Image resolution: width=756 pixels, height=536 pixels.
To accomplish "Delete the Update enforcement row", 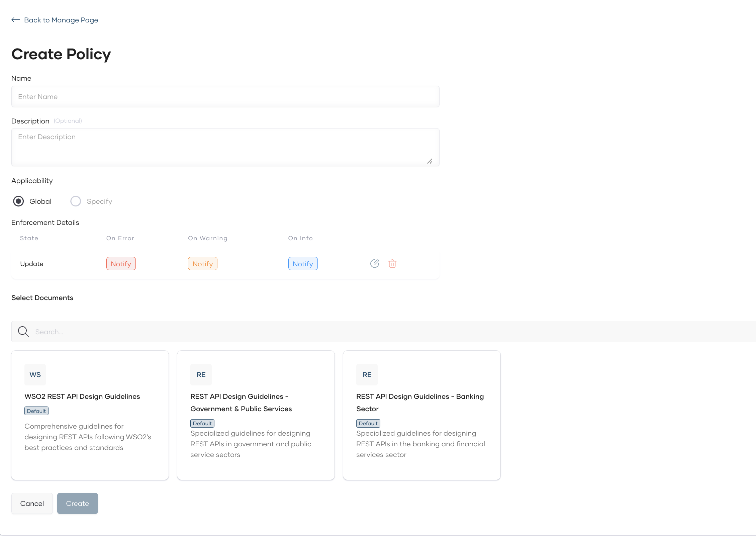I will [x=392, y=264].
